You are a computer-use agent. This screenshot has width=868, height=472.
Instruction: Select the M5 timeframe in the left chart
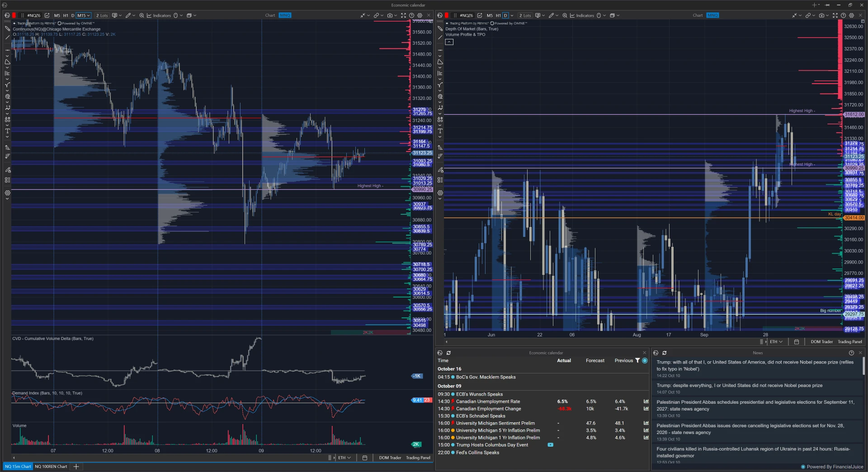(57, 15)
